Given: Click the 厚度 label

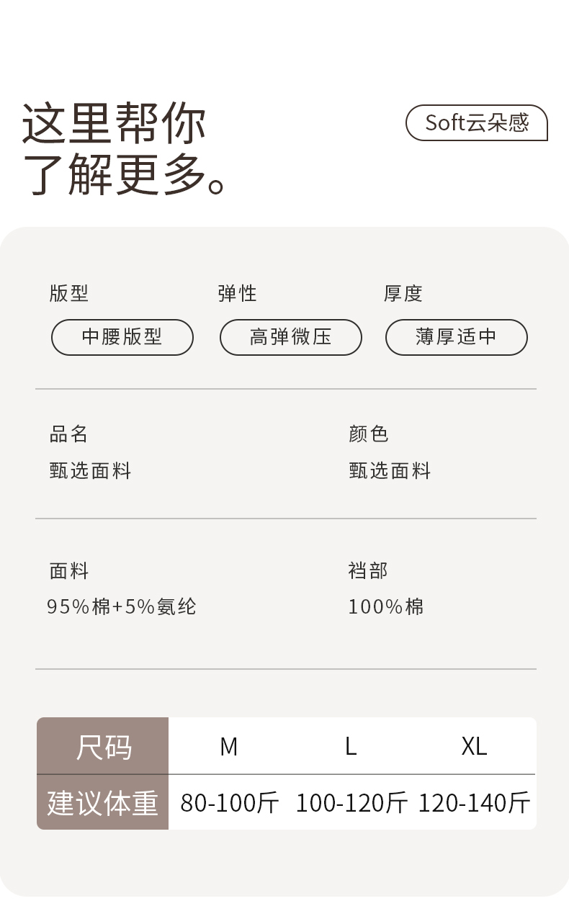Looking at the screenshot, I should tap(403, 294).
